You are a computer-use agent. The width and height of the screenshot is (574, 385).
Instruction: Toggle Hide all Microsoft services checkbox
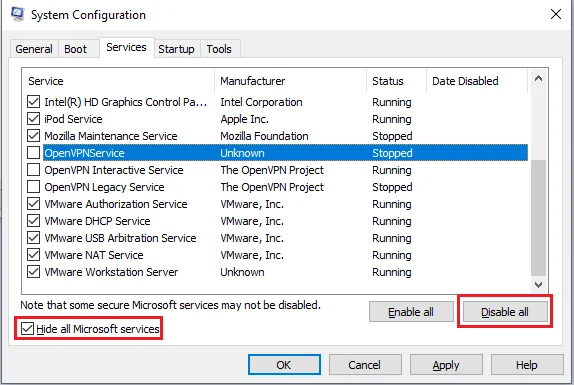point(27,329)
